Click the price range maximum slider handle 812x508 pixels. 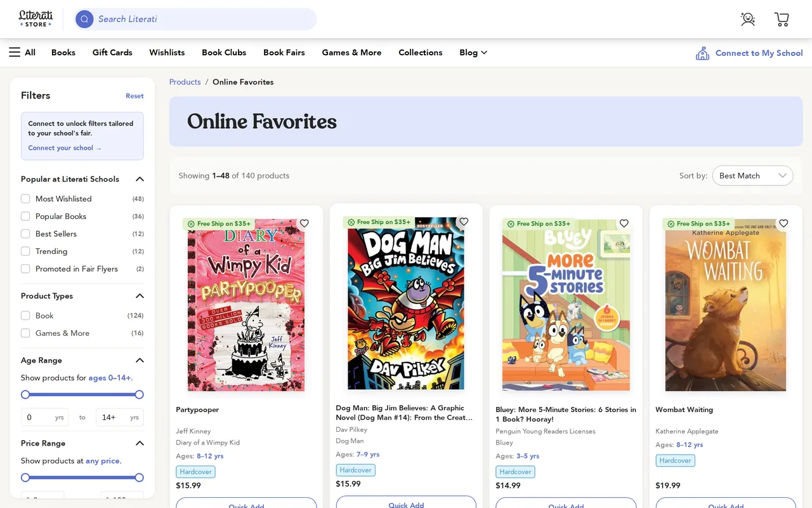(140, 478)
